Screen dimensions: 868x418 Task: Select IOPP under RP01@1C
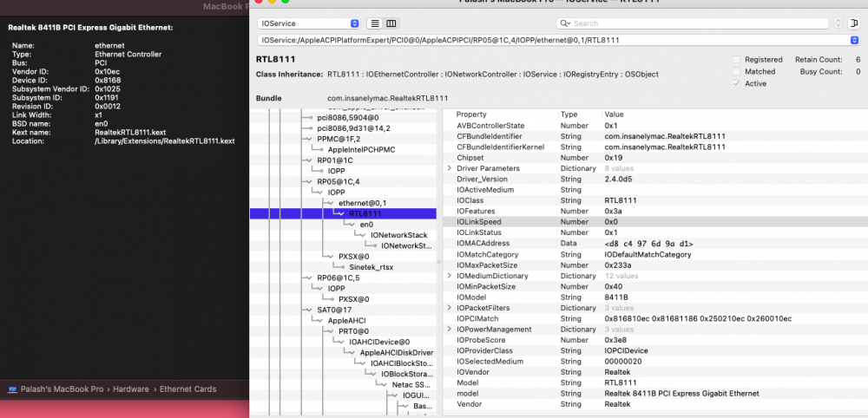(336, 171)
